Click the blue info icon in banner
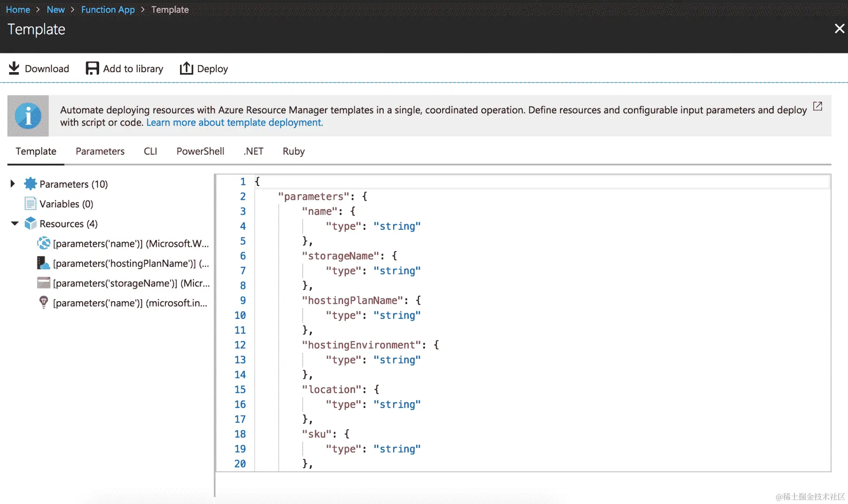Viewport: 848px width, 504px height. pos(28,116)
